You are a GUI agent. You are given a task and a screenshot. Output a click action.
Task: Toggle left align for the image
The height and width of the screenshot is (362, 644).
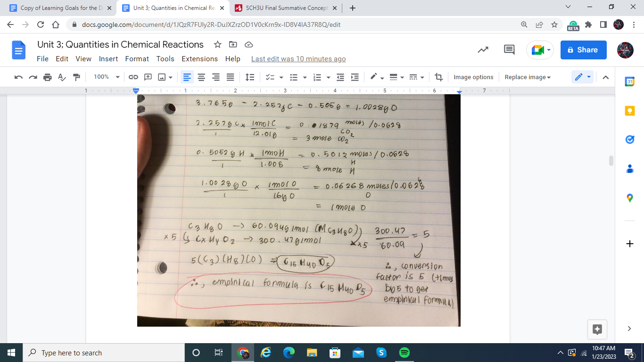pos(187,77)
